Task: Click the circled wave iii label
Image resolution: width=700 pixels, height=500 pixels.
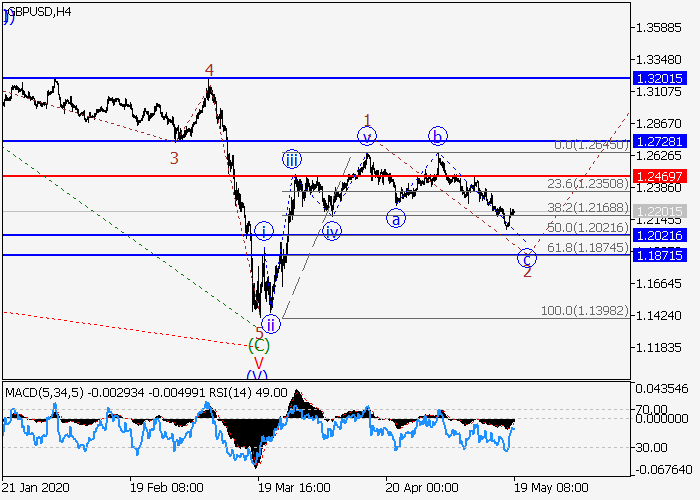Action: tap(291, 158)
